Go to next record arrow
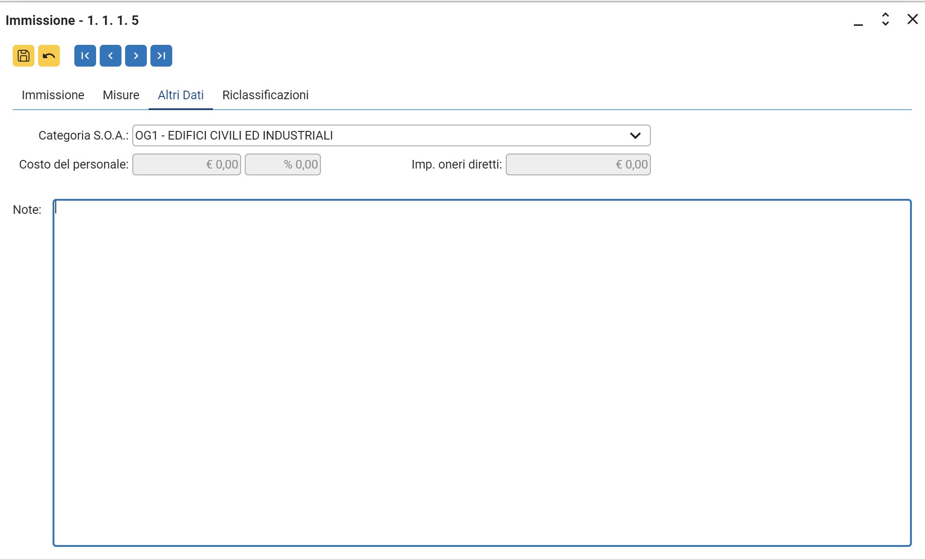 tap(136, 56)
